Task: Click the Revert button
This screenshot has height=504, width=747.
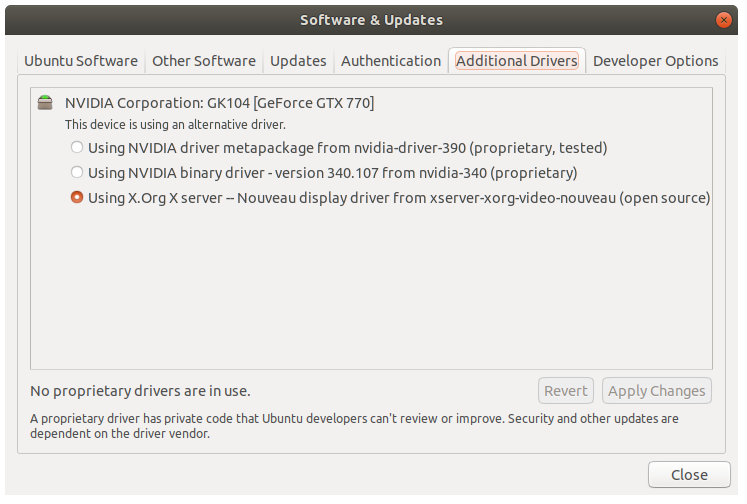Action: [566, 391]
